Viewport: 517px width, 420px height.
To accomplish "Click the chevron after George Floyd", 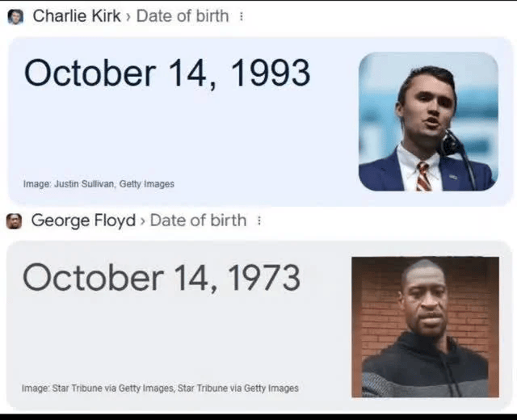I will click(142, 220).
